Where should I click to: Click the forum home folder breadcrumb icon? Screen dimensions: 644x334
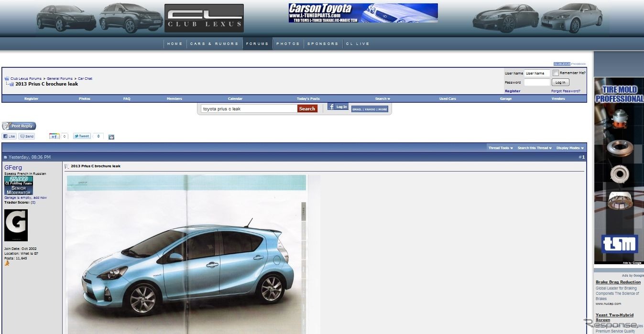(7, 78)
